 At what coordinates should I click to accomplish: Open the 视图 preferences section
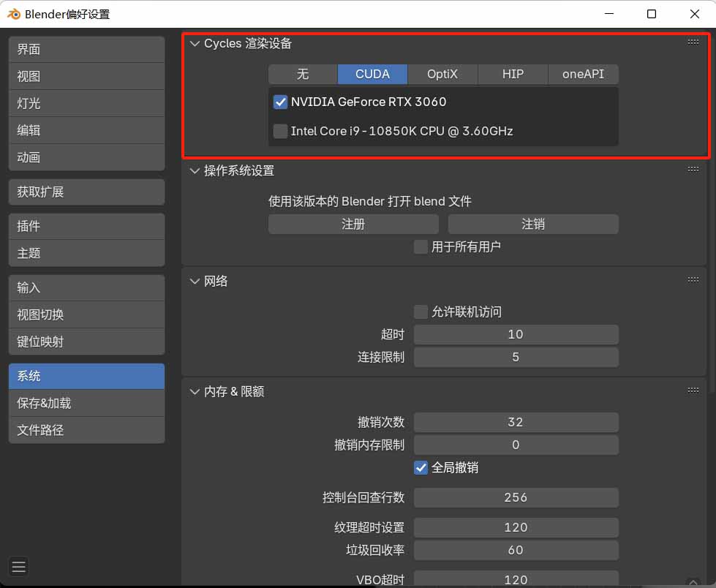pos(87,76)
